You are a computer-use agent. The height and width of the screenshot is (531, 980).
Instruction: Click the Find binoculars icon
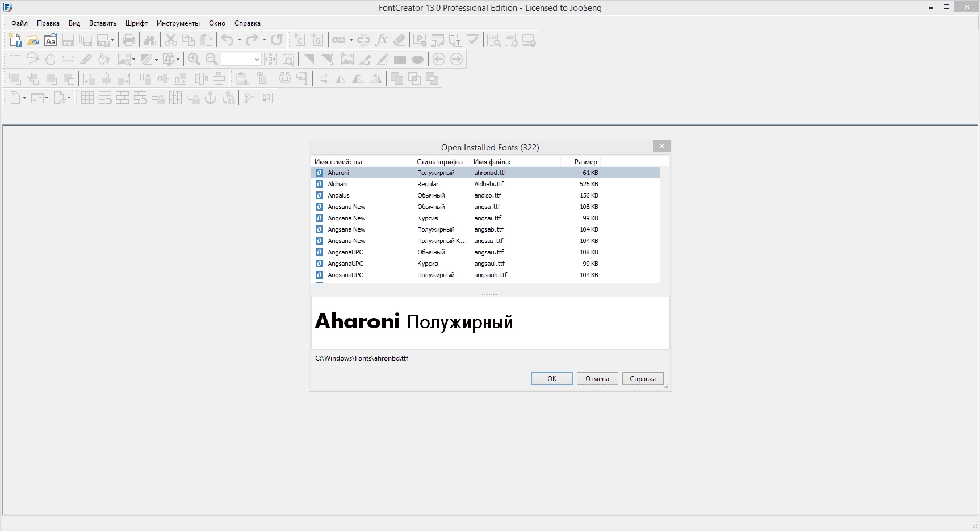point(150,40)
